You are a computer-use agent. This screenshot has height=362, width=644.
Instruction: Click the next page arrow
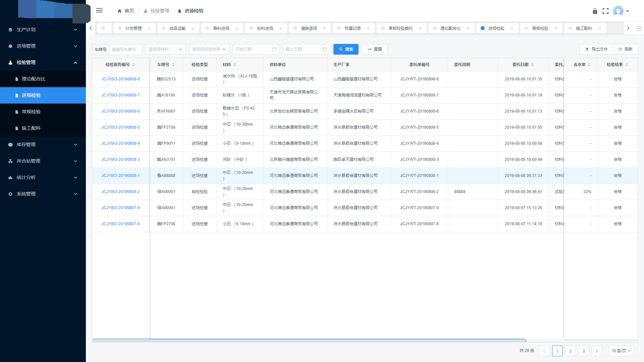click(597, 351)
